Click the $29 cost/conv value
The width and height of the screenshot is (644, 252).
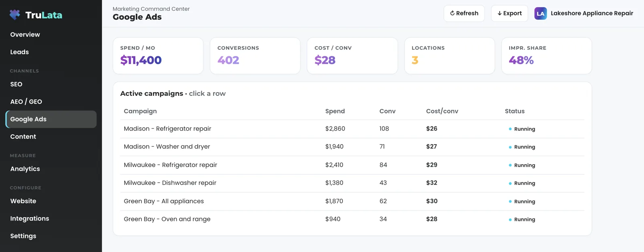coord(431,165)
